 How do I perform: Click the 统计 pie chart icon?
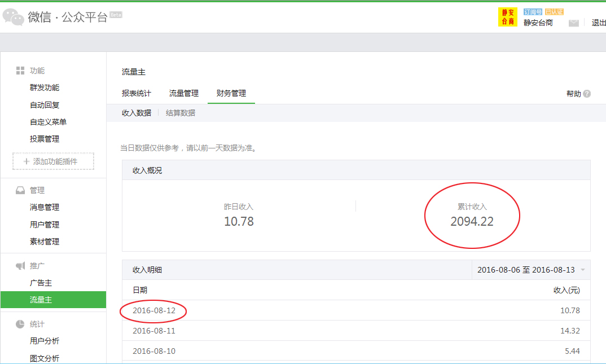(x=20, y=324)
